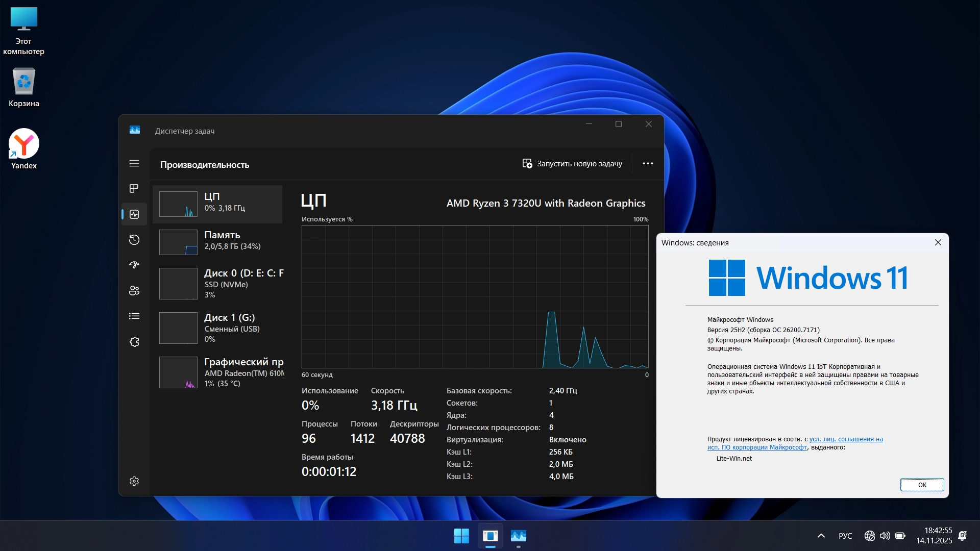Select Диск 0 performance item
The height and width of the screenshot is (551, 980).
point(217,284)
